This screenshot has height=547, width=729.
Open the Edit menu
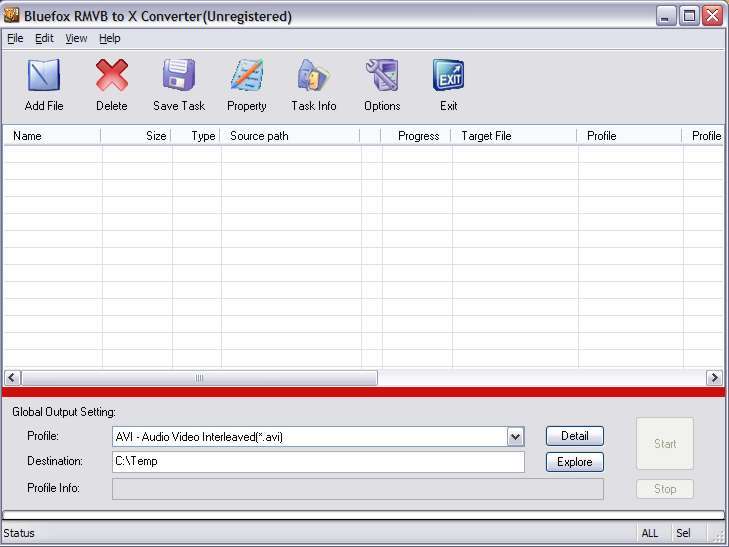pyautogui.click(x=44, y=38)
